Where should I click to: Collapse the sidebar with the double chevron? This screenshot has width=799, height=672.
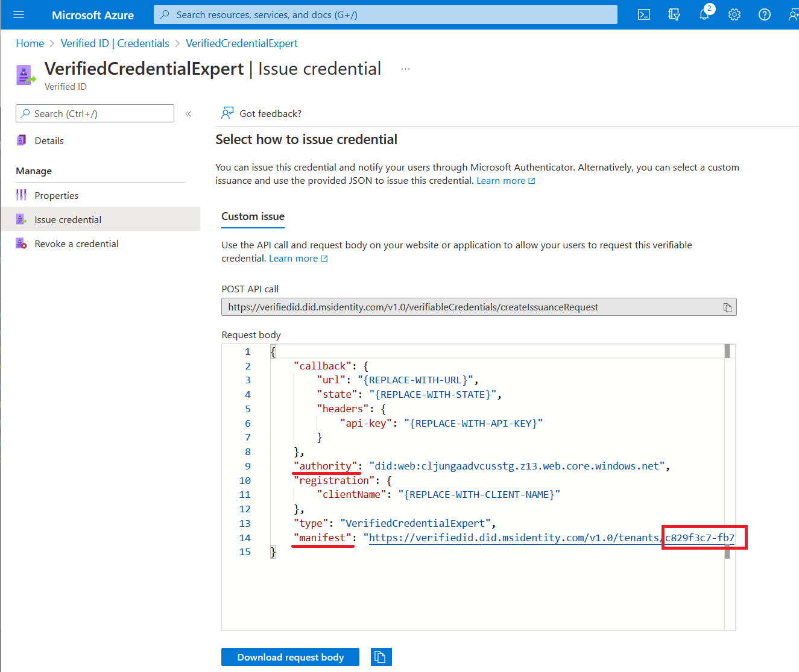188,113
